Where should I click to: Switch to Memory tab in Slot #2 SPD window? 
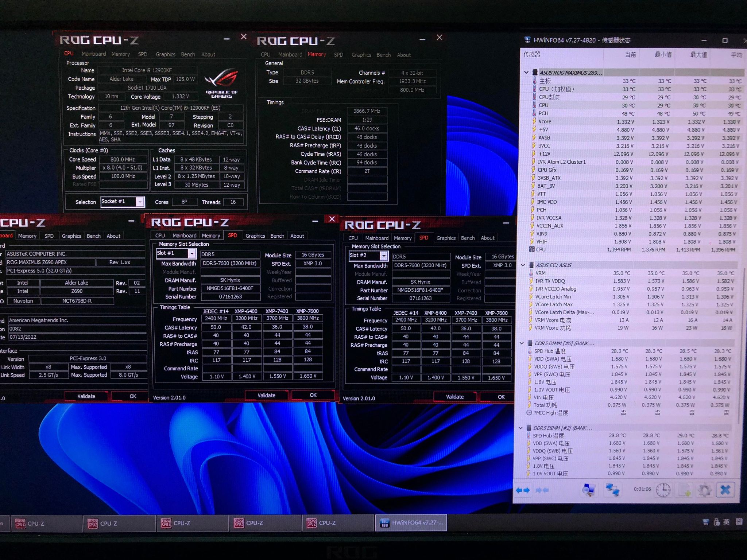pyautogui.click(x=403, y=238)
